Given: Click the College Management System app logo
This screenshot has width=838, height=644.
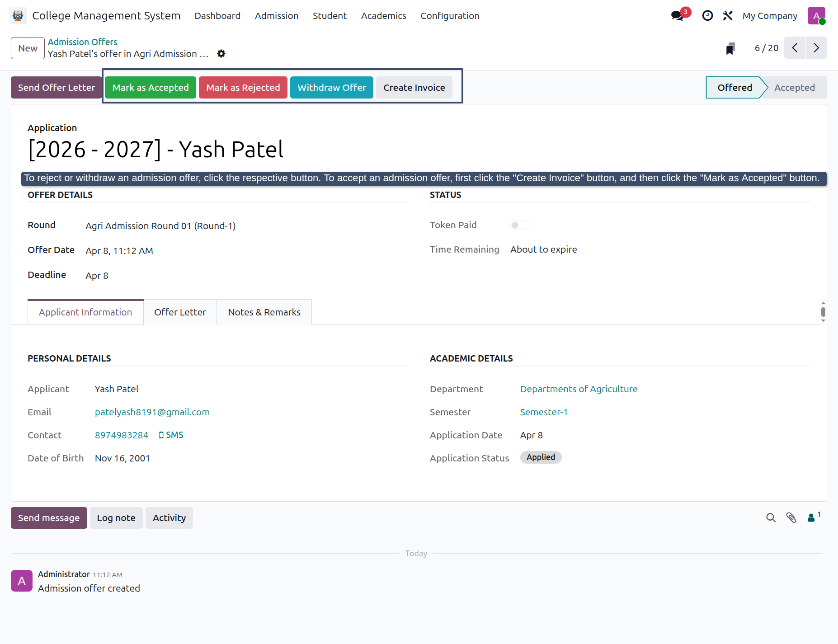Looking at the screenshot, I should tap(18, 16).
